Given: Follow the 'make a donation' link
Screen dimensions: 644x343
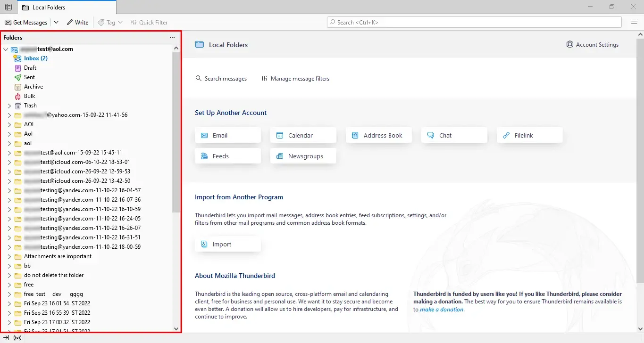Looking at the screenshot, I should [x=442, y=310].
